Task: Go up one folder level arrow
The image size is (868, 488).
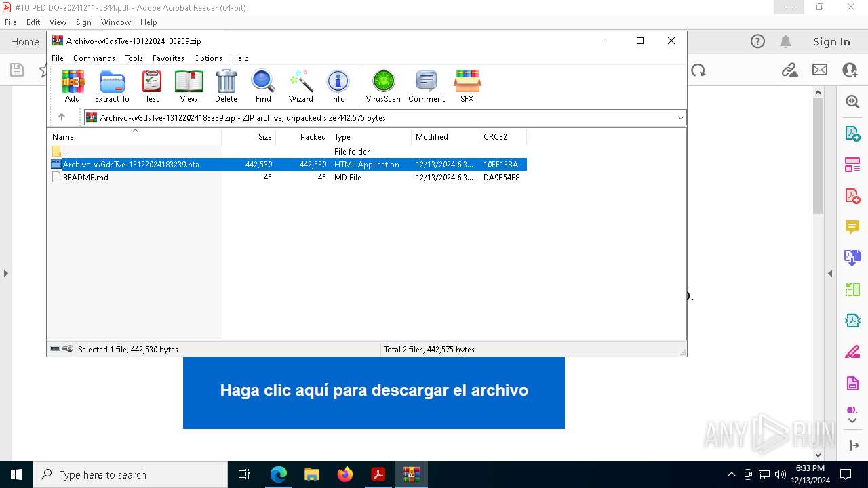Action: click(x=62, y=117)
